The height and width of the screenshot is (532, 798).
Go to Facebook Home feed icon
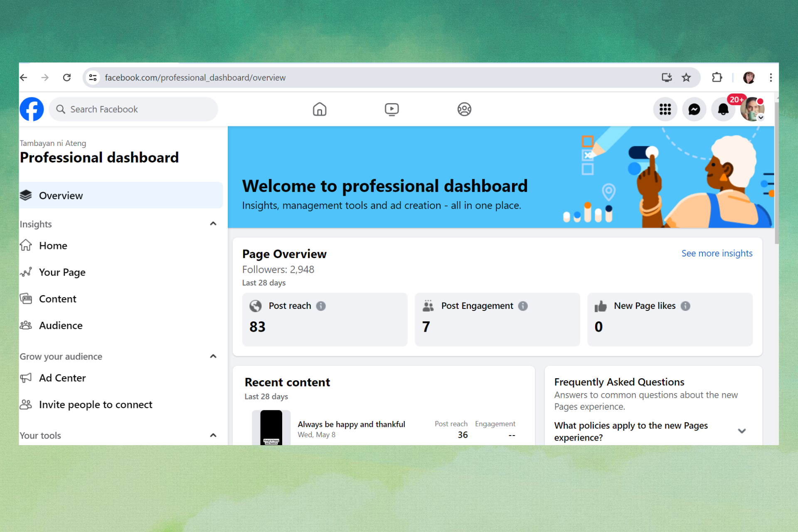(x=319, y=109)
